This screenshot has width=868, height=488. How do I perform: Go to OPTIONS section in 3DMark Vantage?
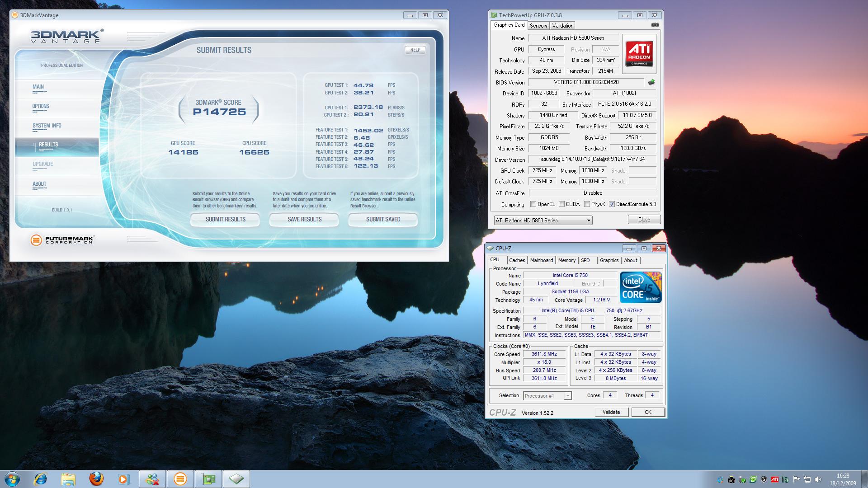click(x=57, y=108)
